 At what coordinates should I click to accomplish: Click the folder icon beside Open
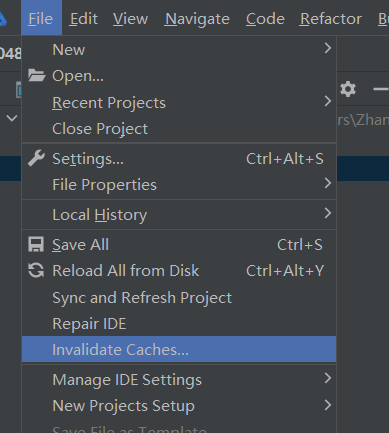pyautogui.click(x=36, y=75)
